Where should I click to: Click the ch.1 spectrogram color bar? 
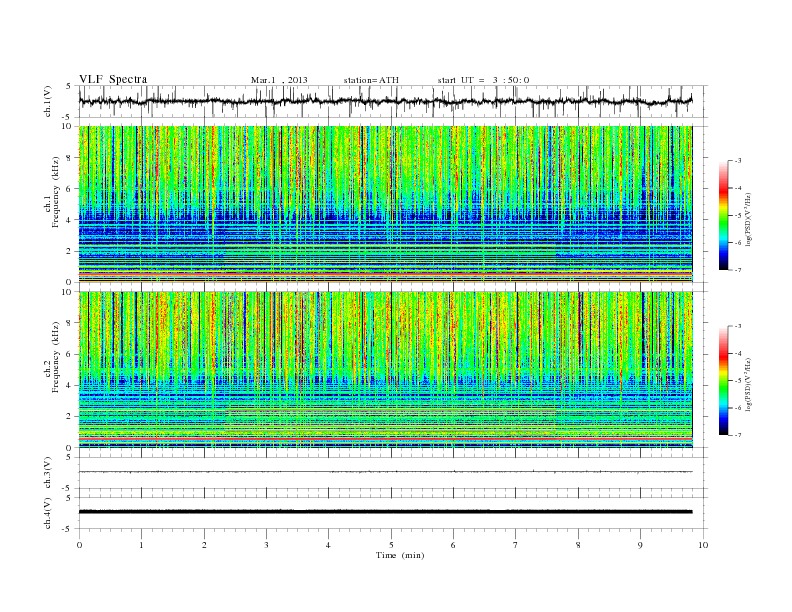click(x=723, y=216)
